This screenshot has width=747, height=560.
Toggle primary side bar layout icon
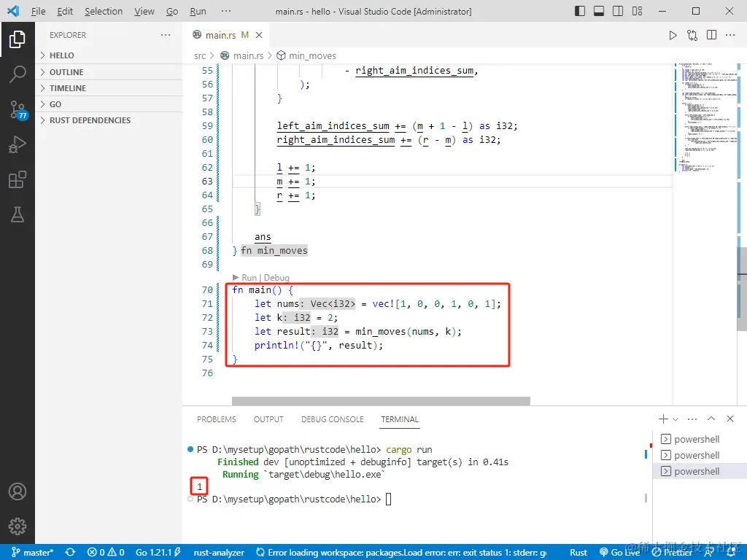580,11
